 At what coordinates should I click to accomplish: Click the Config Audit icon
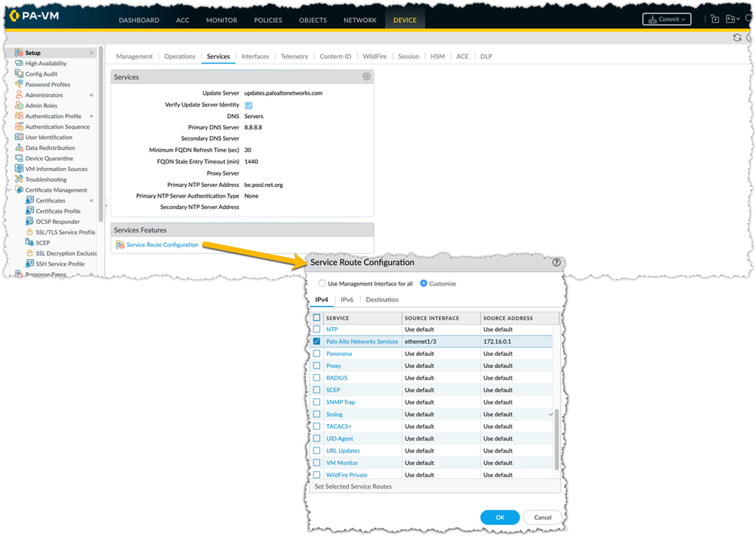(19, 74)
